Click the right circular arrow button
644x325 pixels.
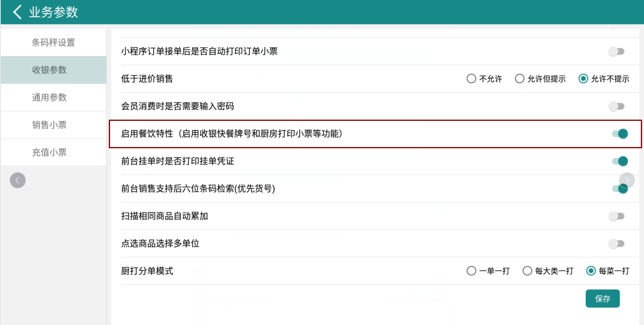pyautogui.click(x=627, y=180)
